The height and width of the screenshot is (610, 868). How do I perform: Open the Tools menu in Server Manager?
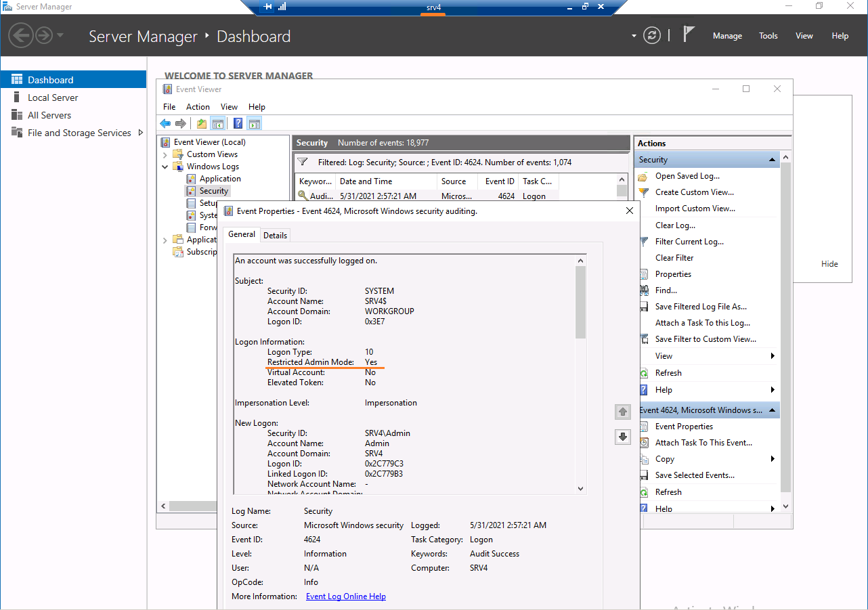click(768, 36)
